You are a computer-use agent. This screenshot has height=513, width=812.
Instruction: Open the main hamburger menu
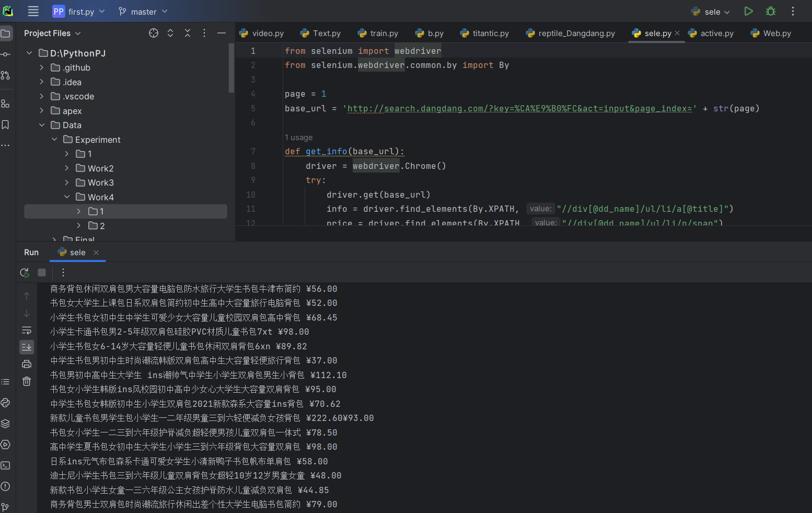tap(33, 11)
